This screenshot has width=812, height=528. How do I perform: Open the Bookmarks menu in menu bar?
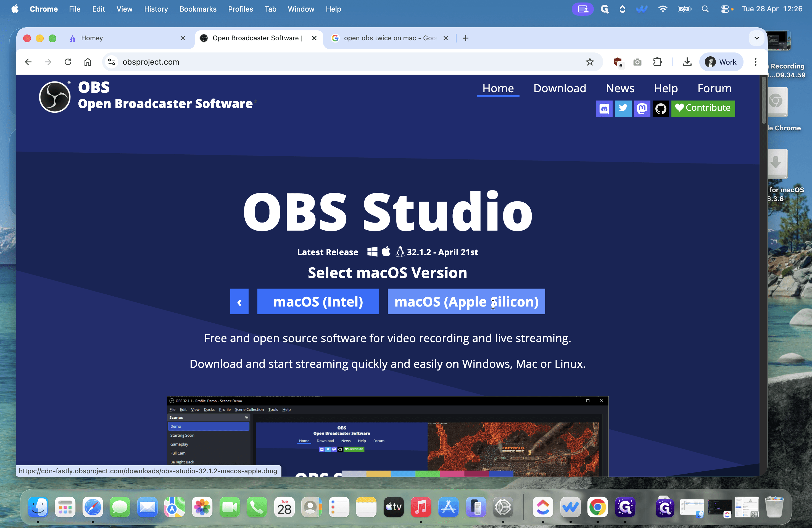pyautogui.click(x=198, y=9)
